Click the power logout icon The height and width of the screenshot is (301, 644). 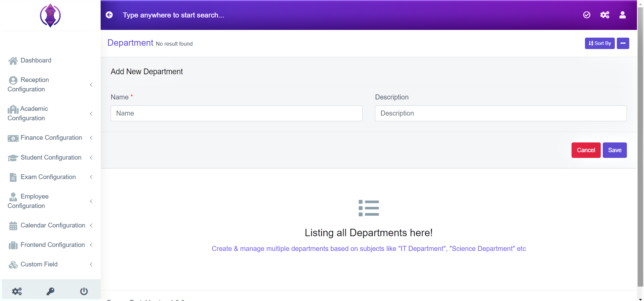click(84, 291)
